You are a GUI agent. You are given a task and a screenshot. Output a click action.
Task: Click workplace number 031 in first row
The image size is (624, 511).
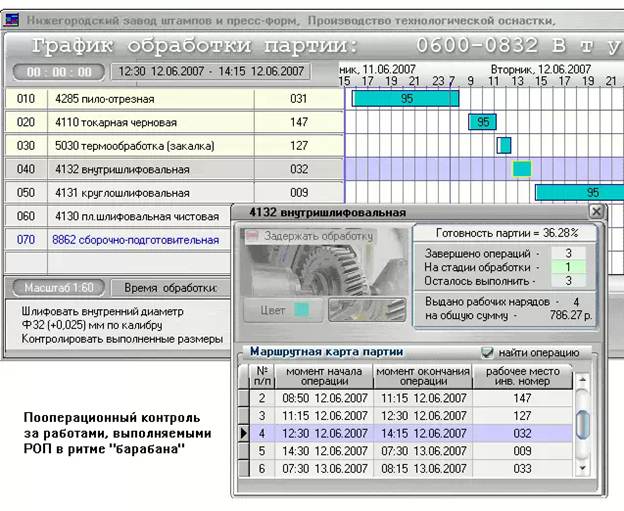[x=298, y=99]
